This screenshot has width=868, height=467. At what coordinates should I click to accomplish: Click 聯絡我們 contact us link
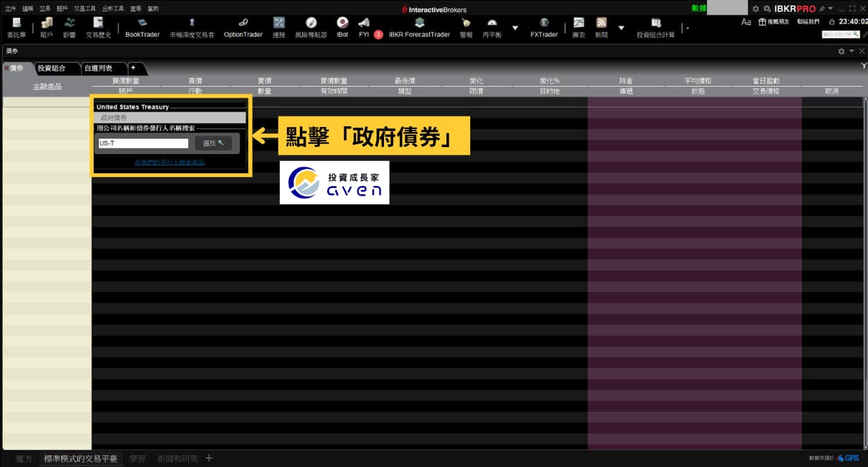pyautogui.click(x=808, y=22)
